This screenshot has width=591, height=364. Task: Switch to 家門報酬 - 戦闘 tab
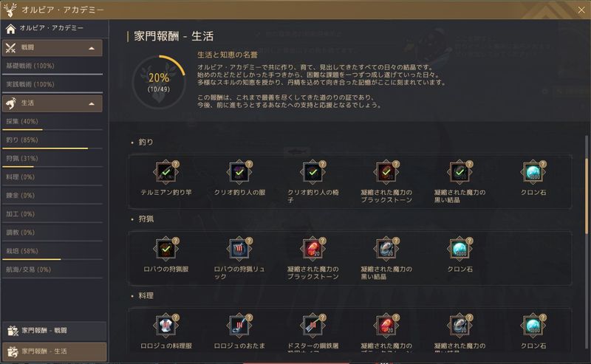point(54,331)
